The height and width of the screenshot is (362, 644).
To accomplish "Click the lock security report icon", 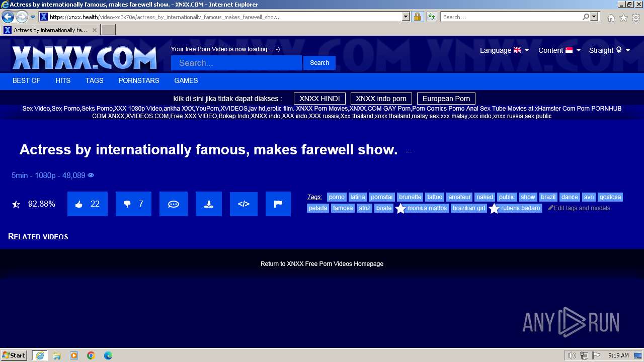I will point(417,17).
